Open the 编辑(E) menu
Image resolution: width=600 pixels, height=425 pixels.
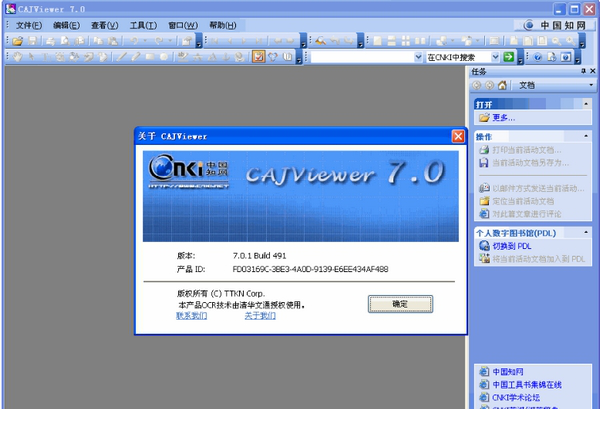[67, 26]
